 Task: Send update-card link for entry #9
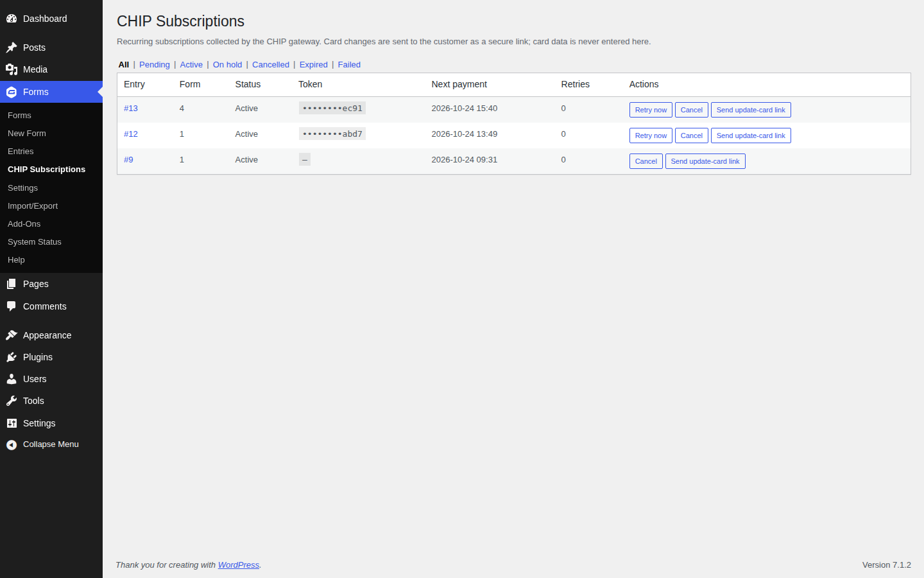coord(705,161)
